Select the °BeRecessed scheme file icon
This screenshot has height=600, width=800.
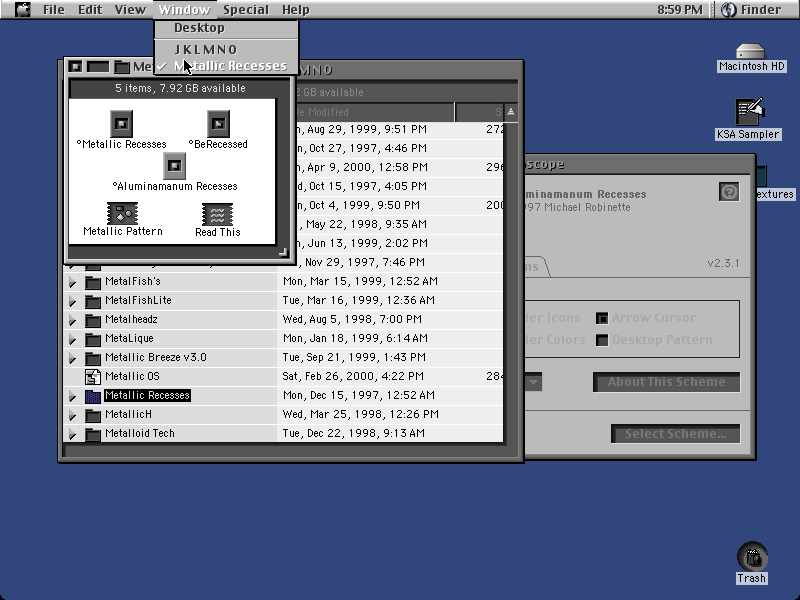pos(218,123)
